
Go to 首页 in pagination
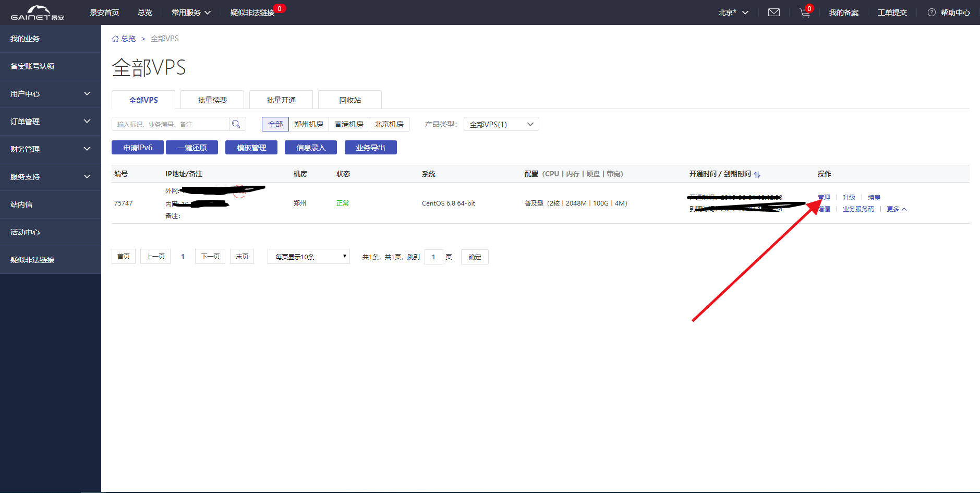pos(124,257)
